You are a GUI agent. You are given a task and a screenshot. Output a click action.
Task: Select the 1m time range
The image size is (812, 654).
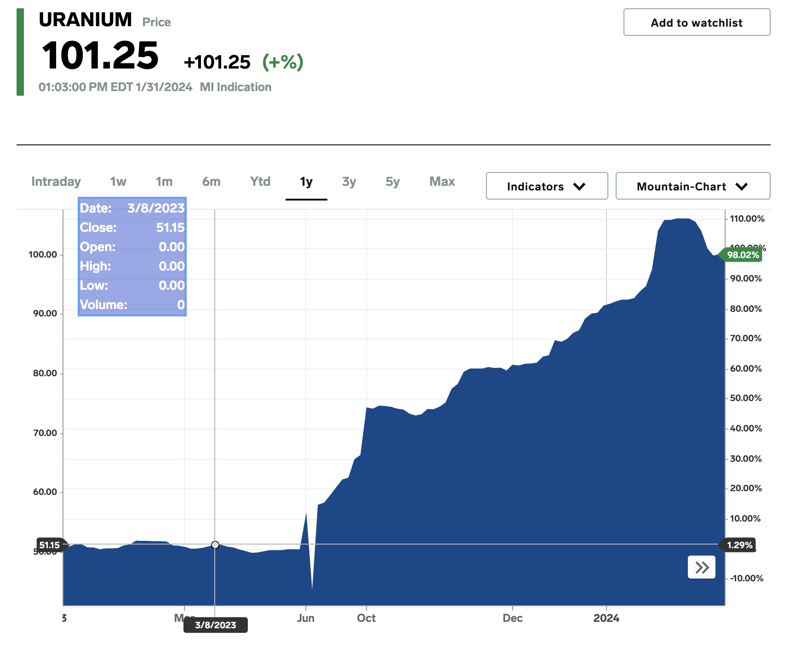[x=164, y=182]
